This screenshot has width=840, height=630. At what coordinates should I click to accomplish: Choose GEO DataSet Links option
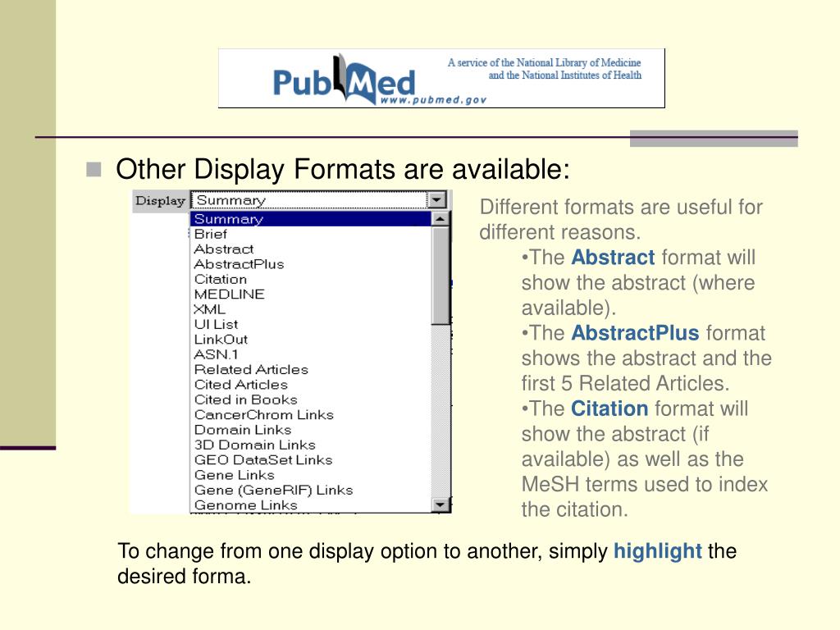pos(311,459)
